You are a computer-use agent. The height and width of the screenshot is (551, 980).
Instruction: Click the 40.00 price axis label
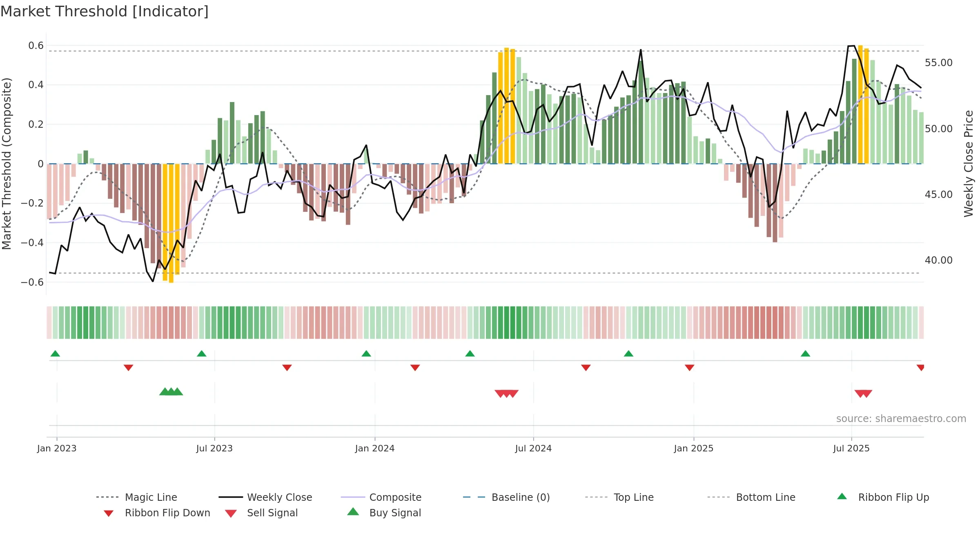click(939, 260)
